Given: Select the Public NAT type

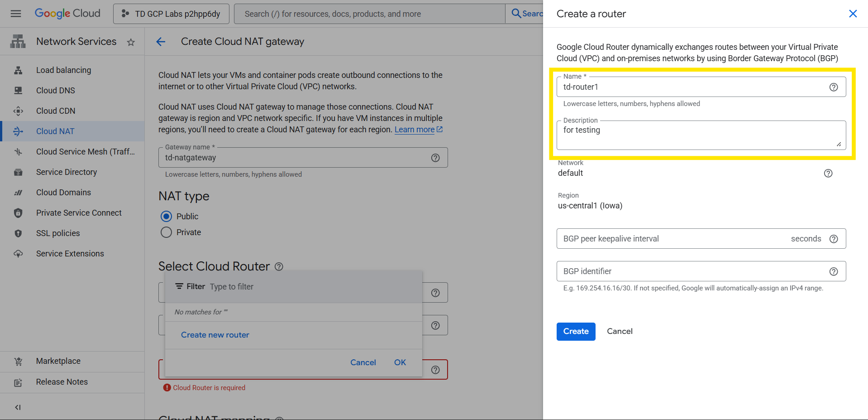Looking at the screenshot, I should click(x=167, y=217).
